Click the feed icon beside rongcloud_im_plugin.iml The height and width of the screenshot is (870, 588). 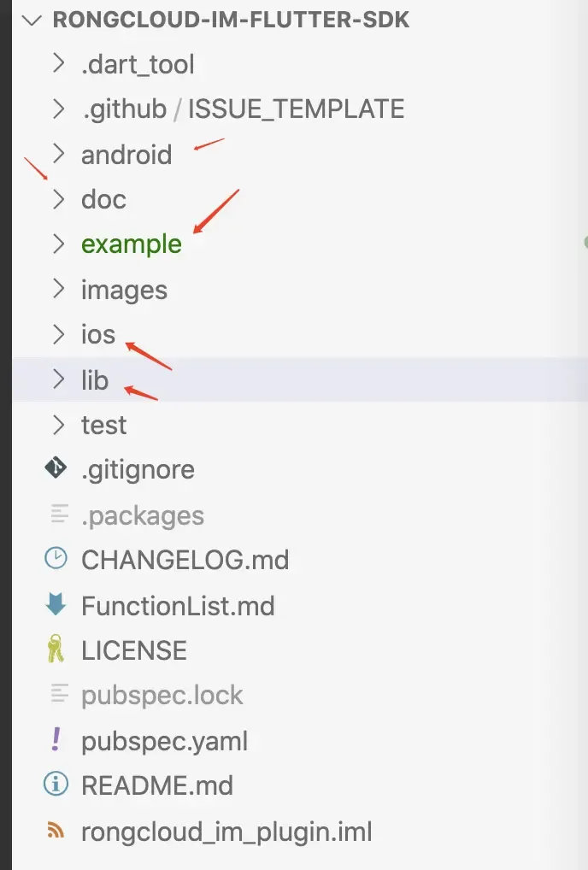56,832
